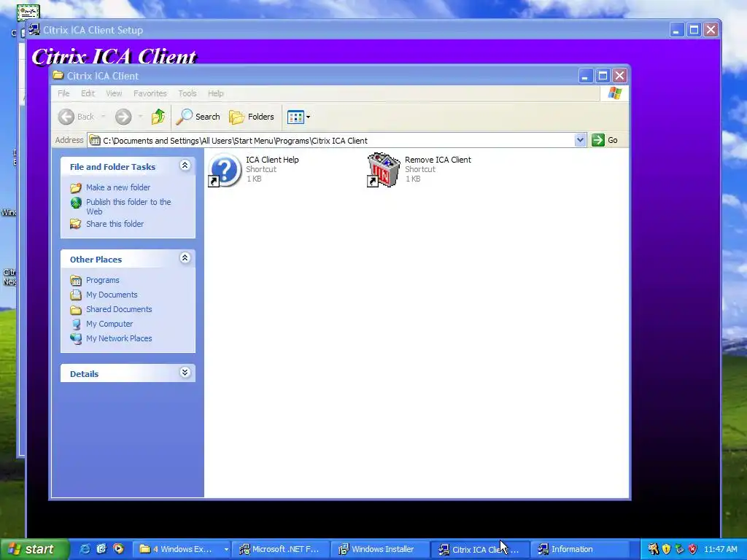Open the grouped Windows Explorer taskbar button
Viewport: 747px width, 560px height.
click(182, 549)
